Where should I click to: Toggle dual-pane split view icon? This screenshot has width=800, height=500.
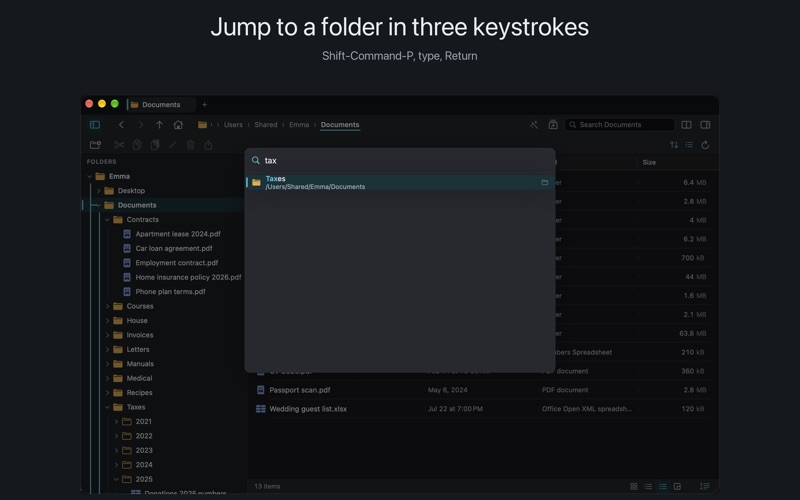(686, 124)
